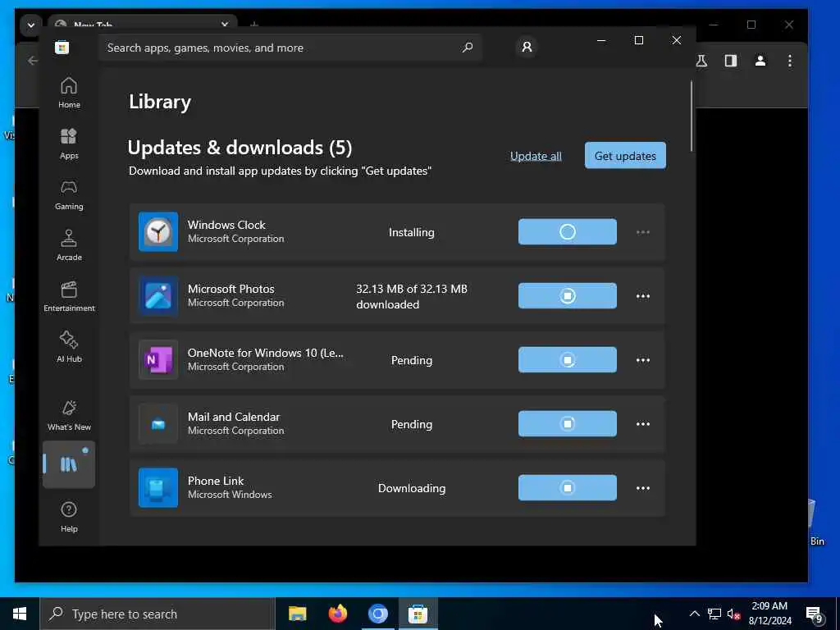Select the Library icon in sidebar
Image resolution: width=840 pixels, height=630 pixels.
point(69,464)
